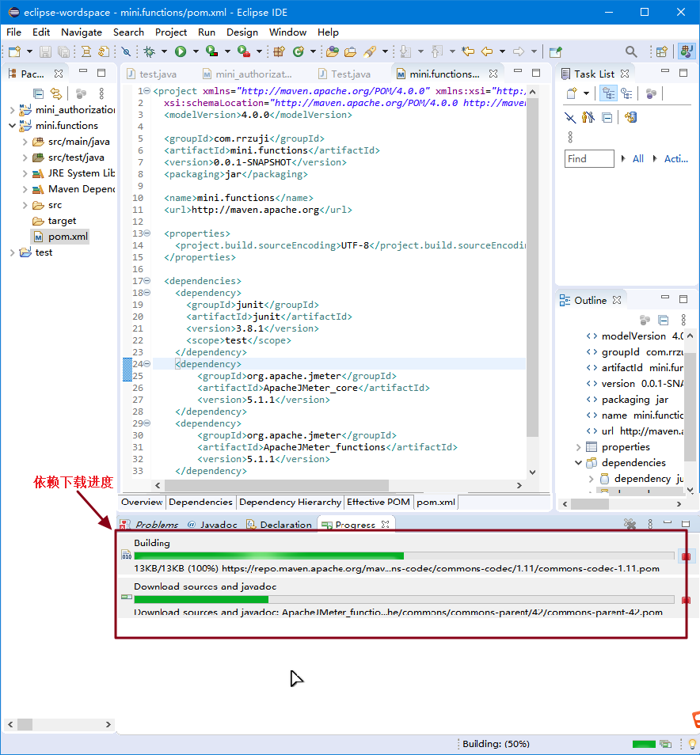
Task: Open the Progress view menu dots
Action: [x=650, y=524]
